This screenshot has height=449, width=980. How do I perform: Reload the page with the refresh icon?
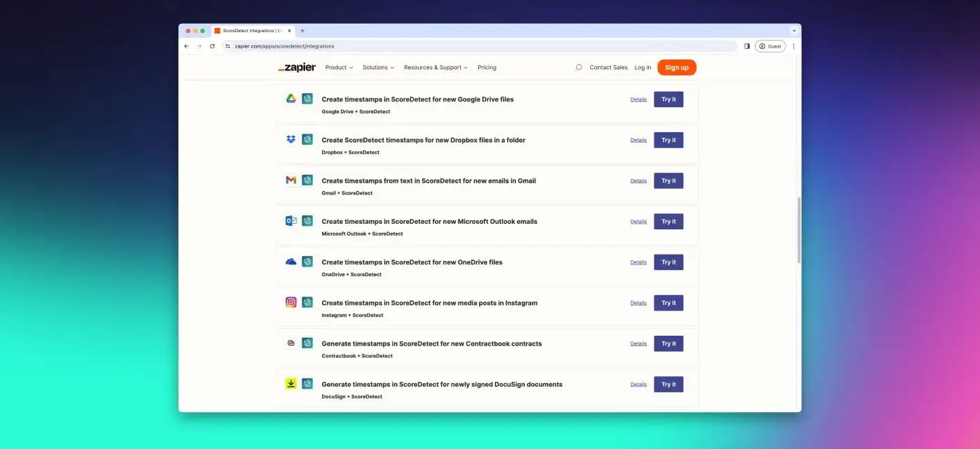[212, 46]
